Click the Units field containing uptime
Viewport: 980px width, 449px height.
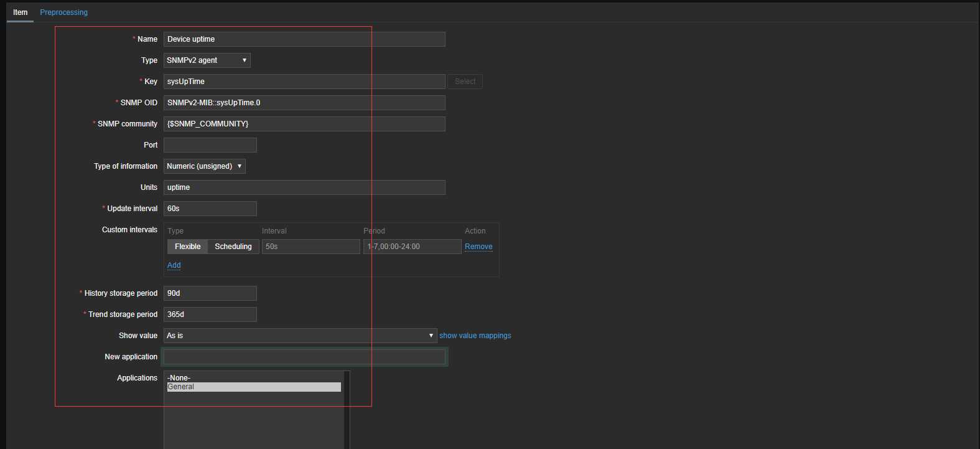pos(304,187)
